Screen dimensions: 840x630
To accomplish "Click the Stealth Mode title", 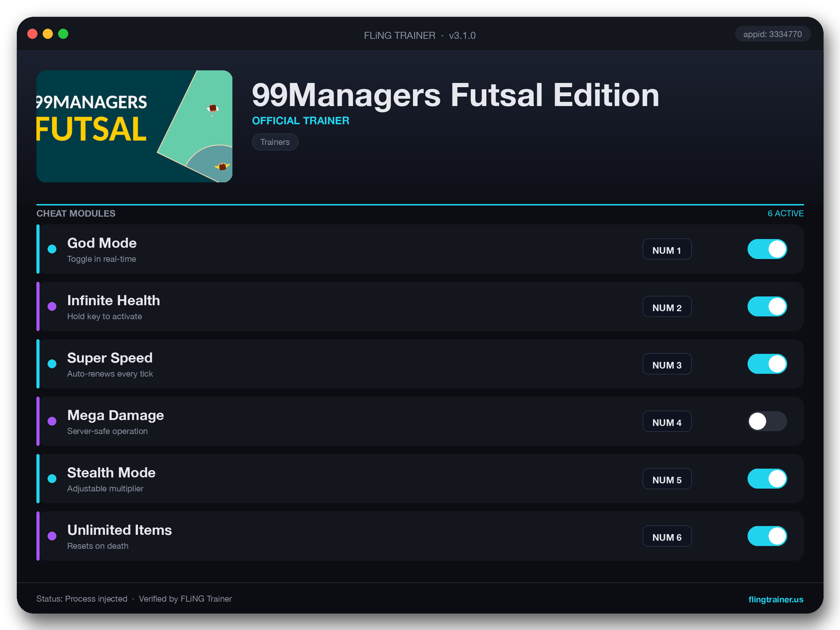I will click(111, 473).
